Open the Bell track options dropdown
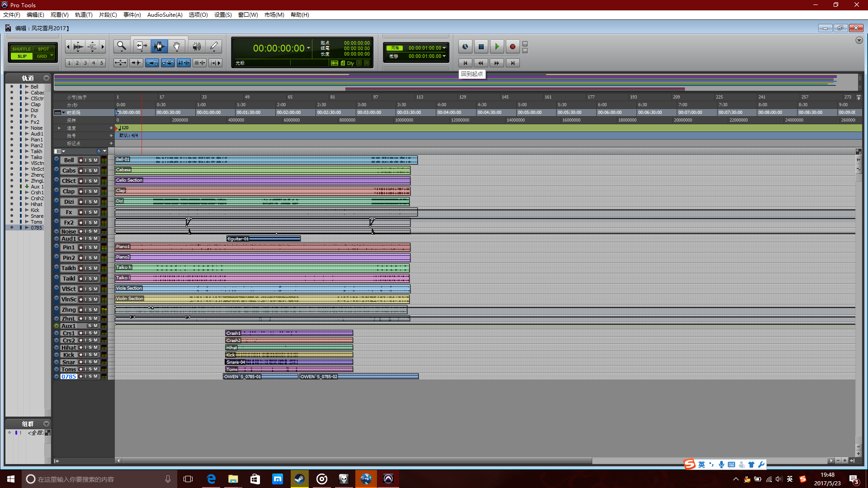This screenshot has height=488, width=868. 57,159
